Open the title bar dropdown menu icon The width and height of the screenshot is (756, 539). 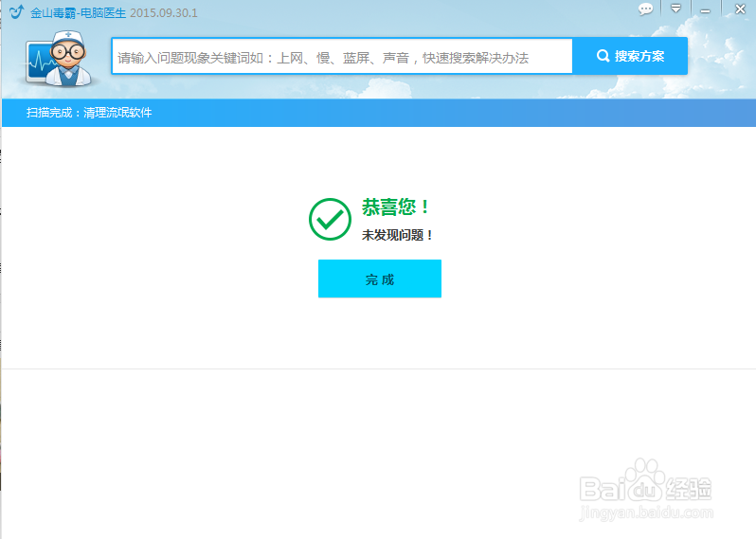click(676, 9)
